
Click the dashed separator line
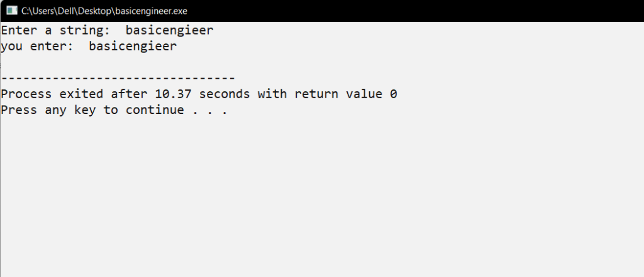(x=118, y=78)
